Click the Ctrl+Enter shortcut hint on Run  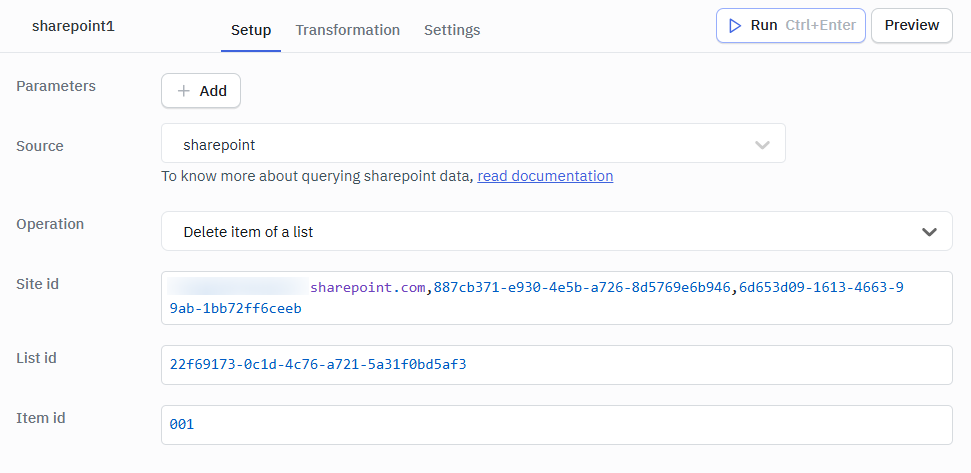coord(821,25)
